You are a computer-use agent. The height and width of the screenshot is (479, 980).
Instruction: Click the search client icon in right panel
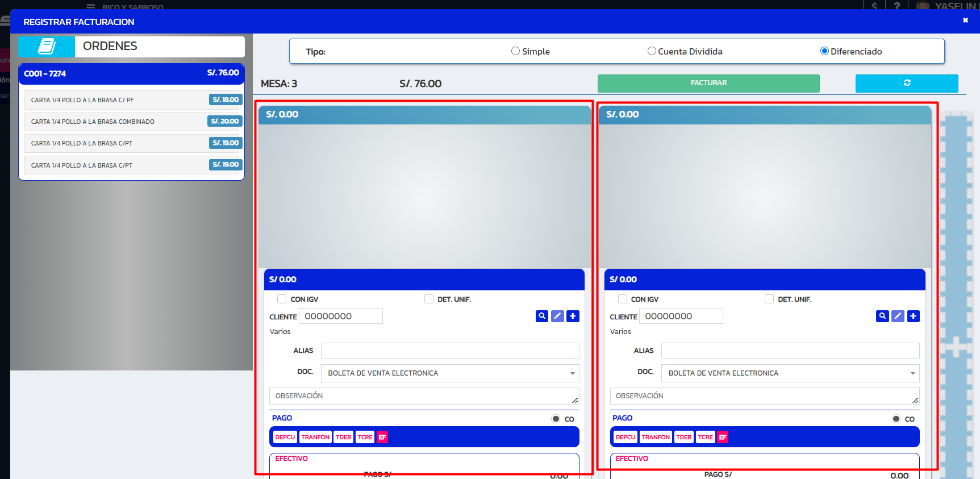click(882, 316)
